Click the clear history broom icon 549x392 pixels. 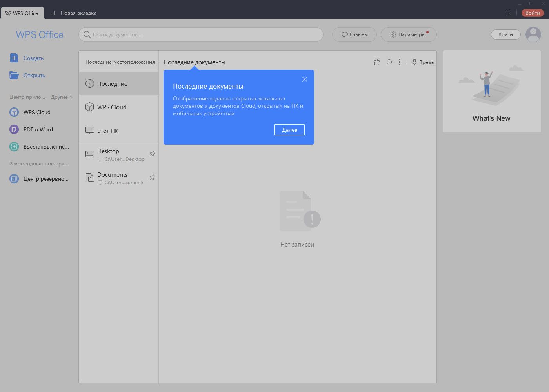coord(377,62)
